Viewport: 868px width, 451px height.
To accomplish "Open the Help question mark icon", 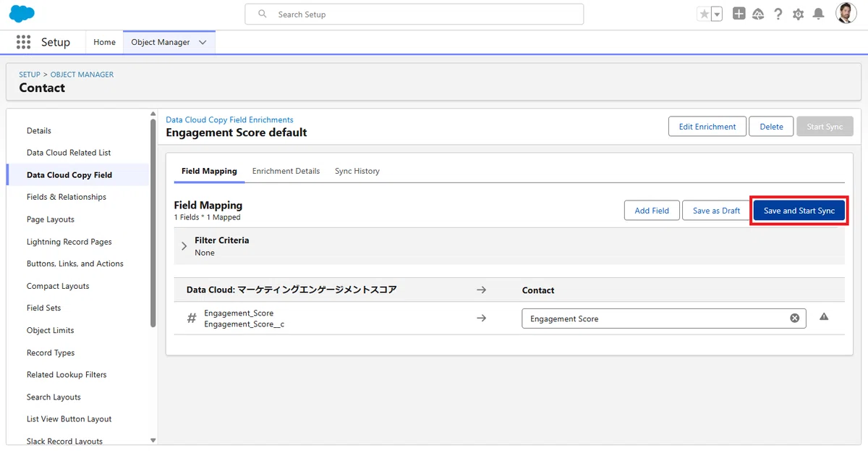I will click(778, 14).
